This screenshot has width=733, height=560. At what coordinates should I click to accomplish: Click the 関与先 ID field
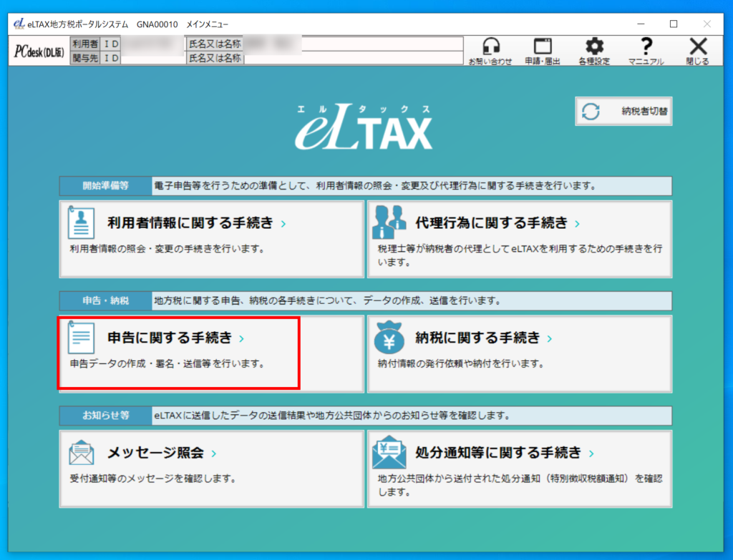pos(153,58)
